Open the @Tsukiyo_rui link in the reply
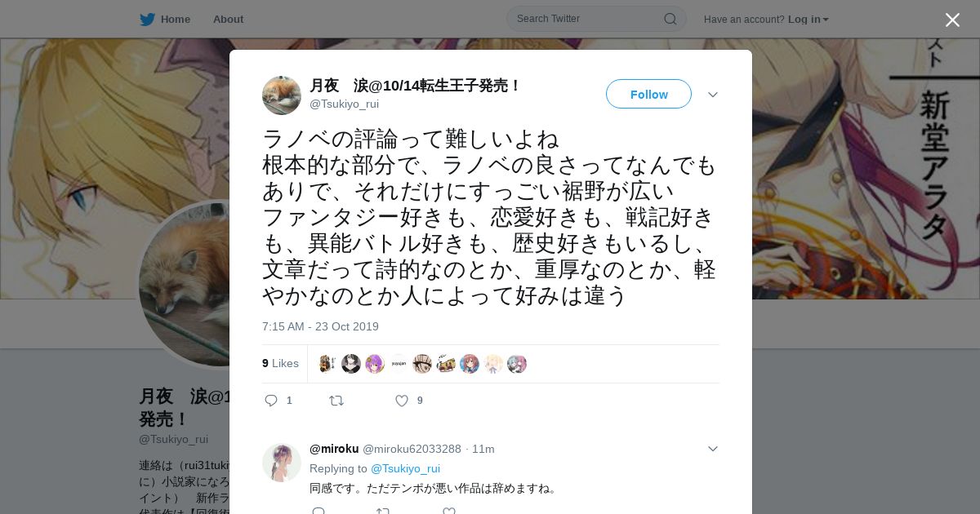This screenshot has width=980, height=514. click(x=405, y=468)
